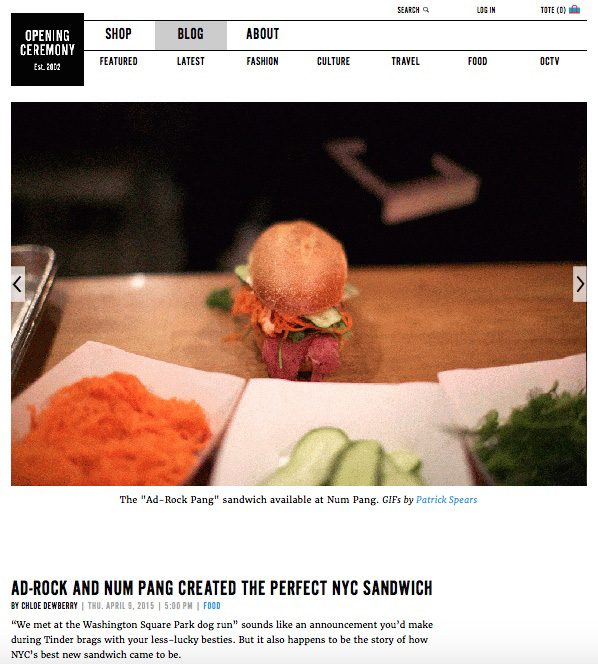Click the Opening Ceremony logo
The image size is (598, 664).
[x=47, y=50]
